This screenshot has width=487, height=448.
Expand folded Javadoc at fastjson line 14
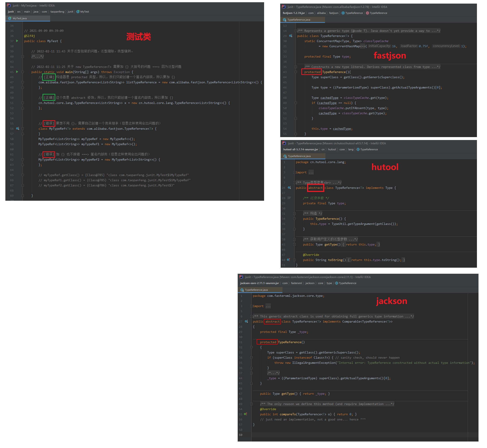296,31
